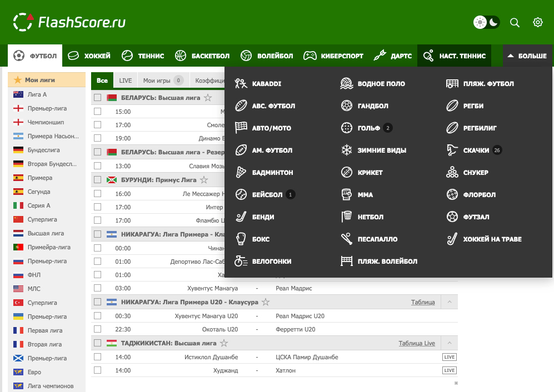Viewport: 554px width, 392px height.
Task: Go to FlashScore.ru home logo
Action: coord(69,22)
